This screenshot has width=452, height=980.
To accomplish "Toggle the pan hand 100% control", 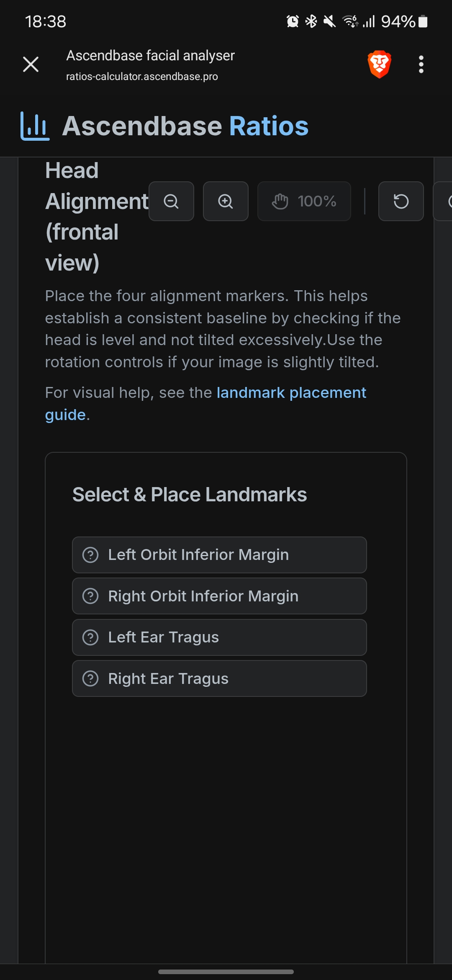I will click(x=304, y=201).
